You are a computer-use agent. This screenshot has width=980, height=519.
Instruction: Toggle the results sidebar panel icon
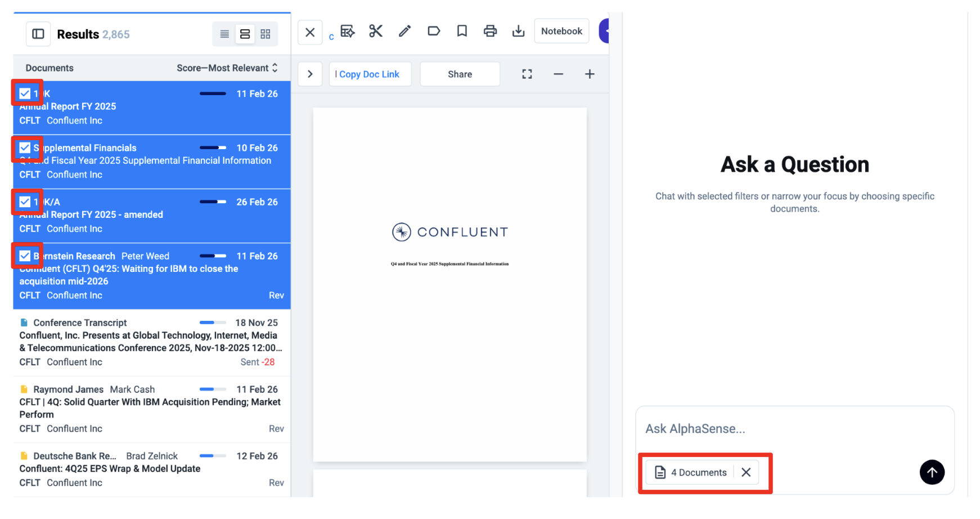[x=38, y=34]
